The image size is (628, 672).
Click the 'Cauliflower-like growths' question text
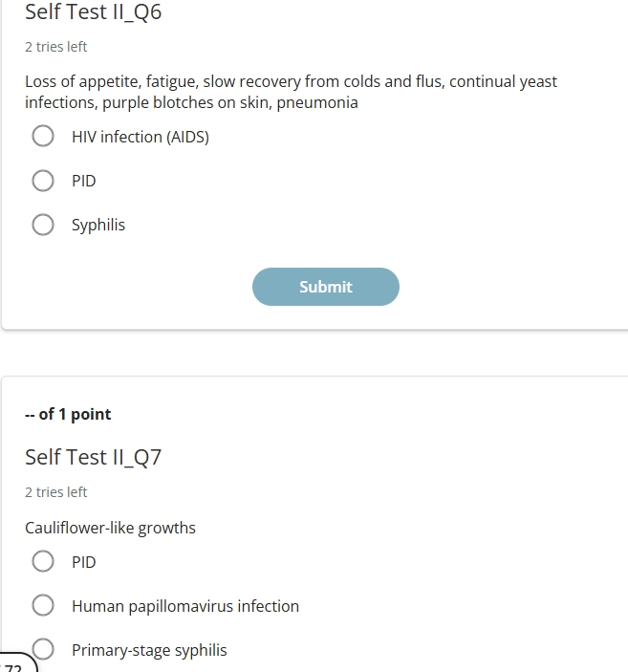click(x=110, y=528)
